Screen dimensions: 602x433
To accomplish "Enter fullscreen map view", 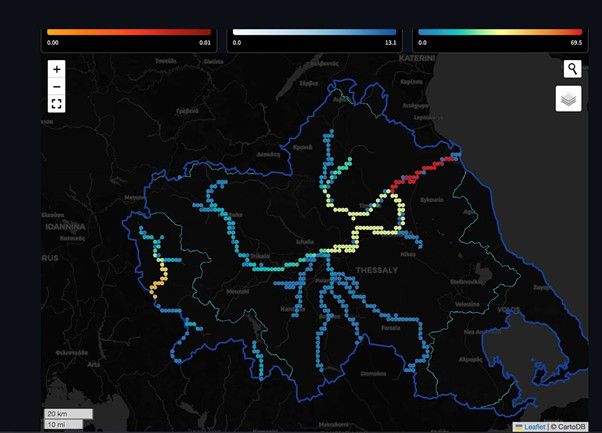I will 57,103.
